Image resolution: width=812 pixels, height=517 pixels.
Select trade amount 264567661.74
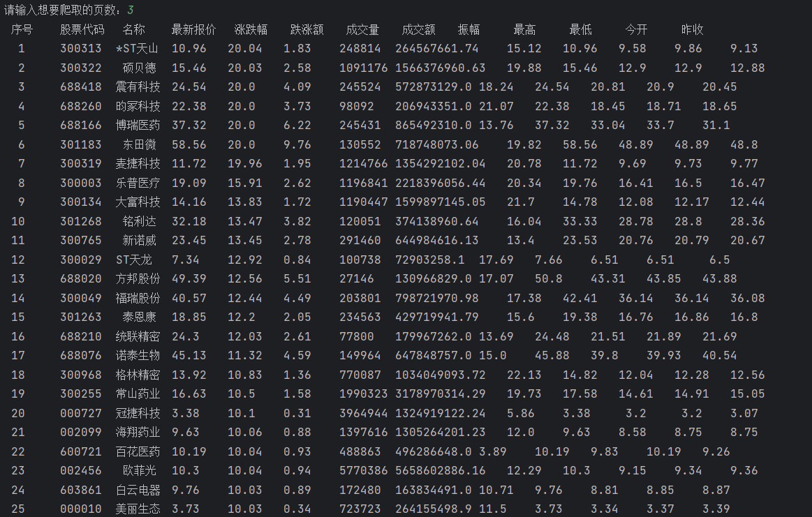click(x=437, y=49)
